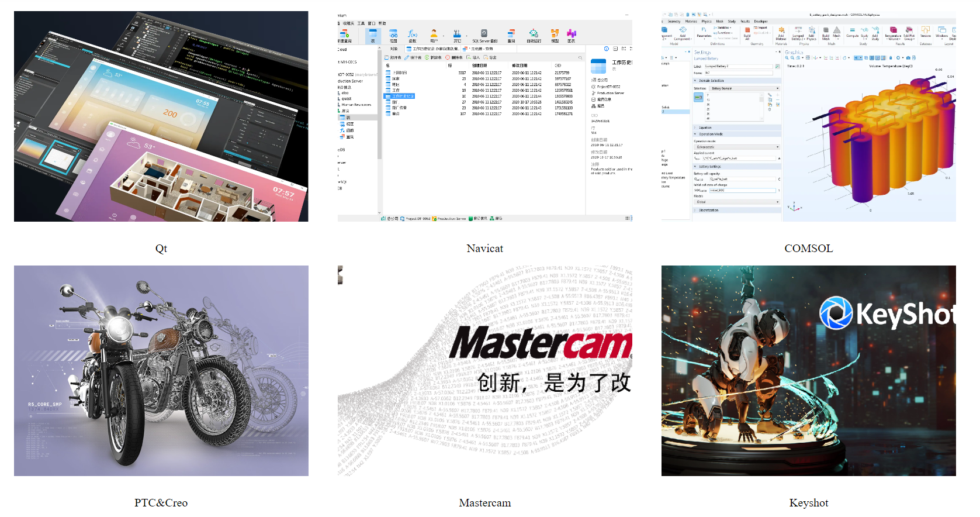The width and height of the screenshot is (980, 517).
Task: Open the Qt screenshot thumbnail
Action: pyautogui.click(x=161, y=116)
